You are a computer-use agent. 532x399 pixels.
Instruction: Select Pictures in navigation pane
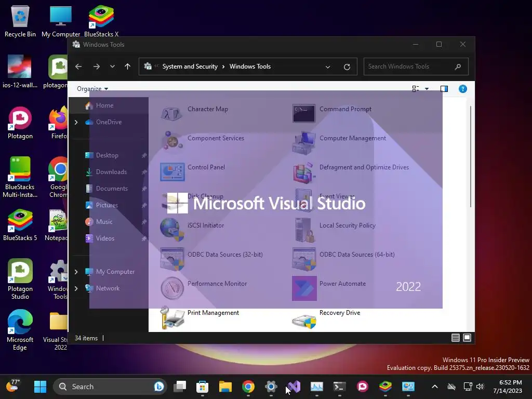(109, 205)
